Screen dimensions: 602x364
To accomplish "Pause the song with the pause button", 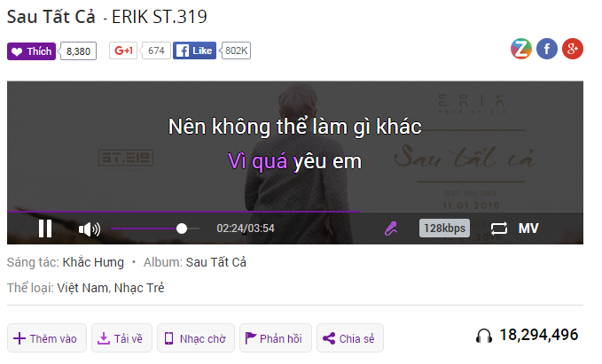I will 45,228.
